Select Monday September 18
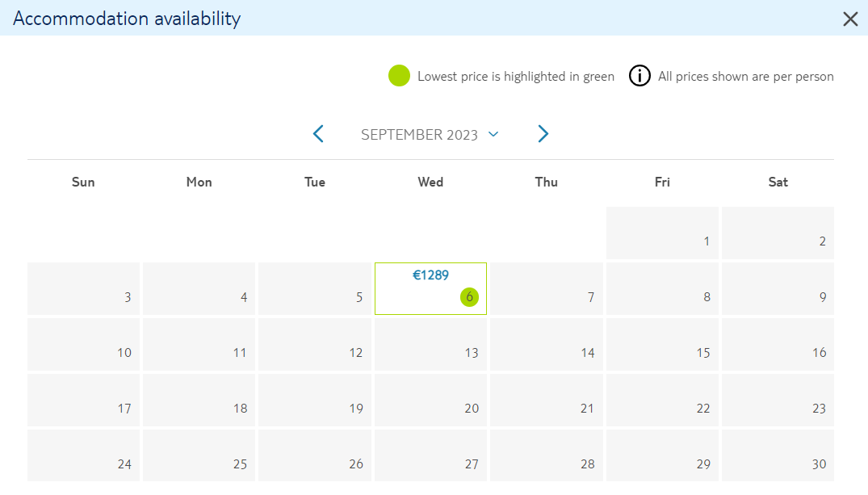 click(x=199, y=401)
